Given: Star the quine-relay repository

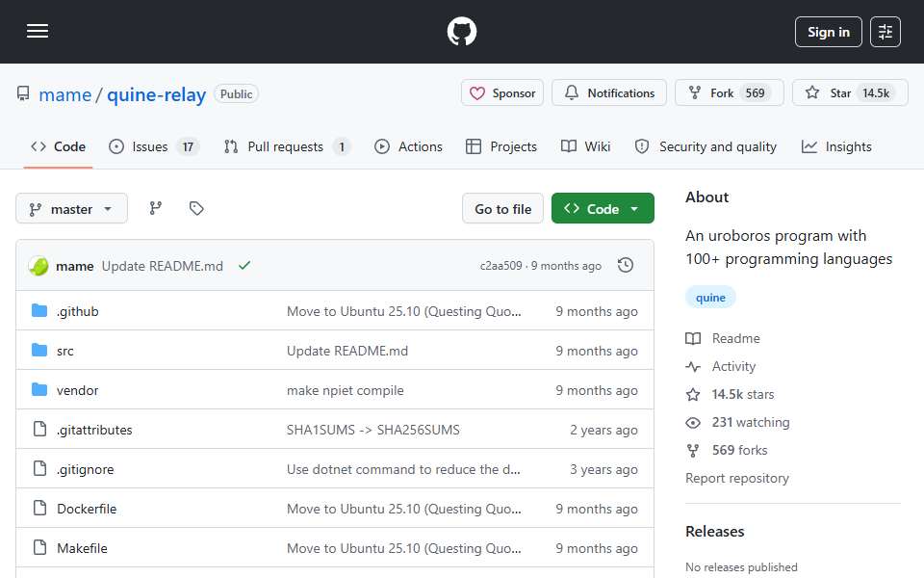Looking at the screenshot, I should pyautogui.click(x=850, y=93).
